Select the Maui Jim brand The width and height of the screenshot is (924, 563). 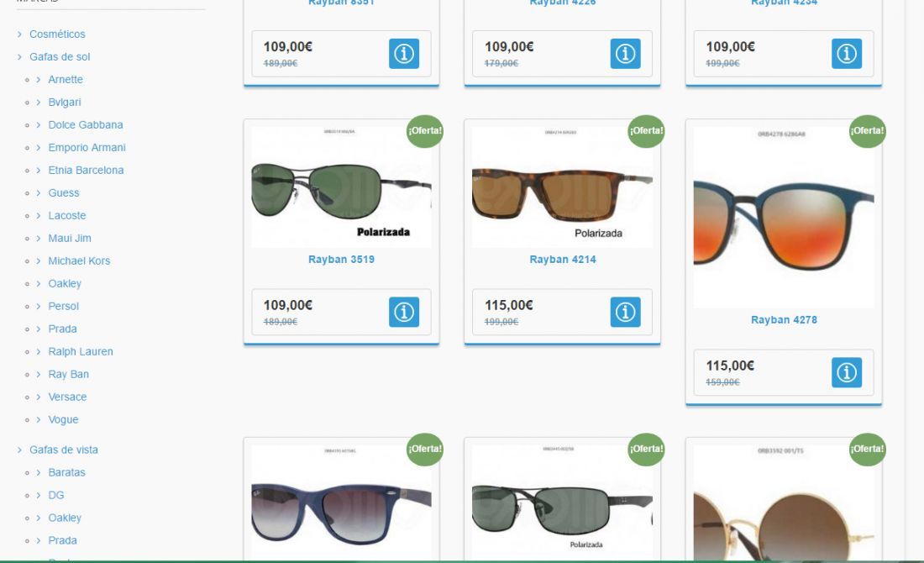click(70, 238)
